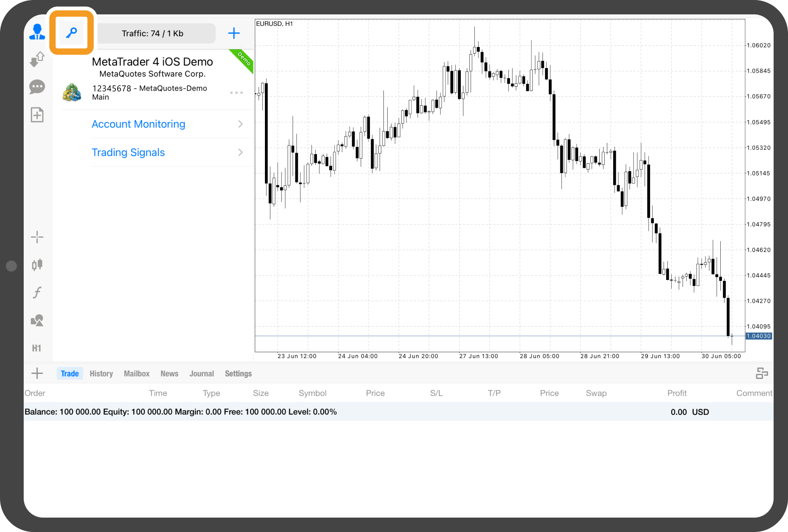The height and width of the screenshot is (532, 788).
Task: Switch to the Journal tab
Action: pyautogui.click(x=201, y=373)
